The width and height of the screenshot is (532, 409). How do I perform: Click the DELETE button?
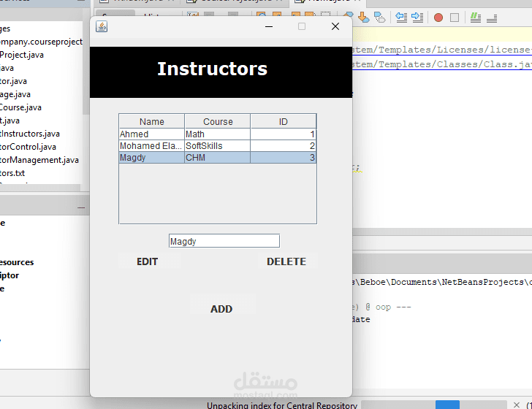tap(286, 261)
